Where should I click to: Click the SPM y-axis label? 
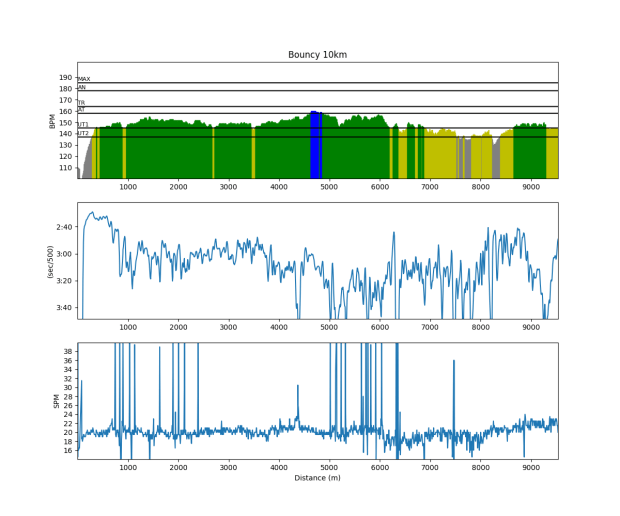tap(56, 401)
